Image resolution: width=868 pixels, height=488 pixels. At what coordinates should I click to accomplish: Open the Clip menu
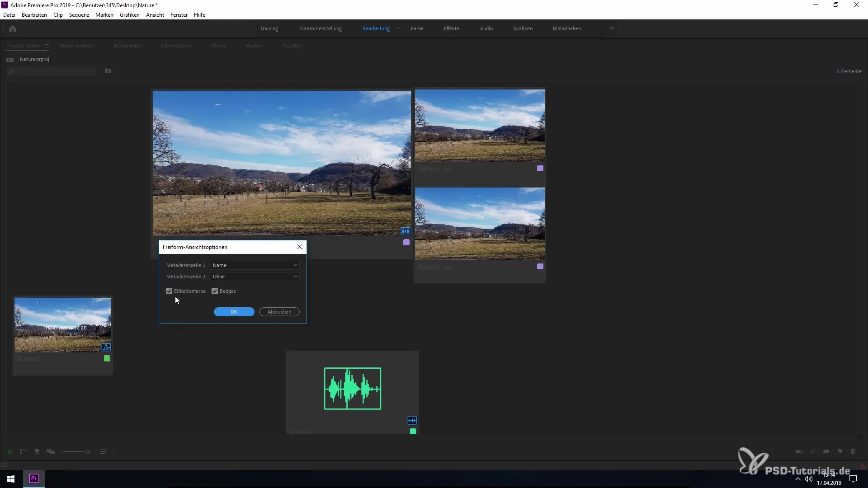[x=58, y=15]
